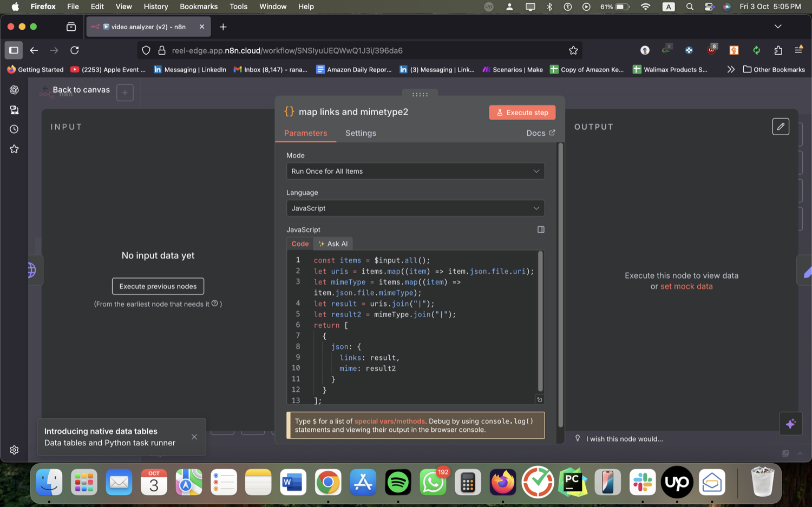Image resolution: width=812 pixels, height=507 pixels.
Task: Launch PyCharm from the dock
Action: click(x=573, y=482)
